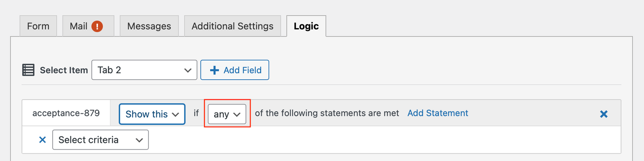Viewport: 644px width, 161px height.
Task: Delete the acceptance-879 rule with the X icon
Action: [604, 114]
